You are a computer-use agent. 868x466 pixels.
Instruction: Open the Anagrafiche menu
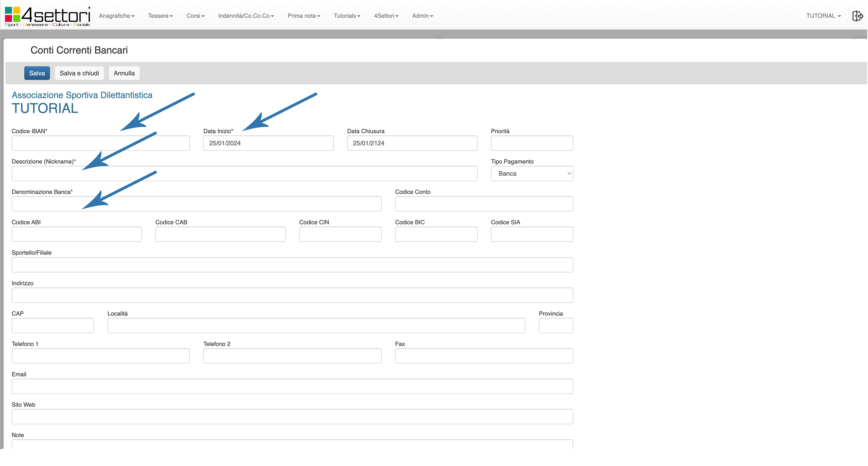point(116,16)
